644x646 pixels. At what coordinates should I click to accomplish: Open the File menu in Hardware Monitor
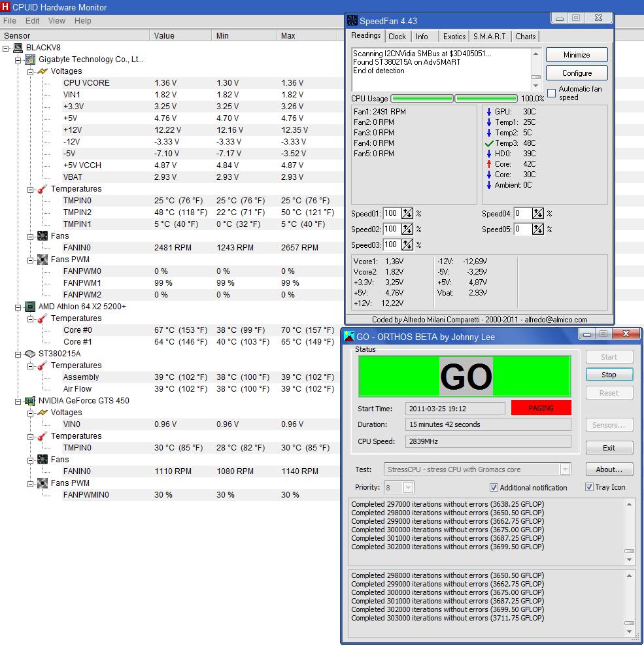pyautogui.click(x=9, y=21)
